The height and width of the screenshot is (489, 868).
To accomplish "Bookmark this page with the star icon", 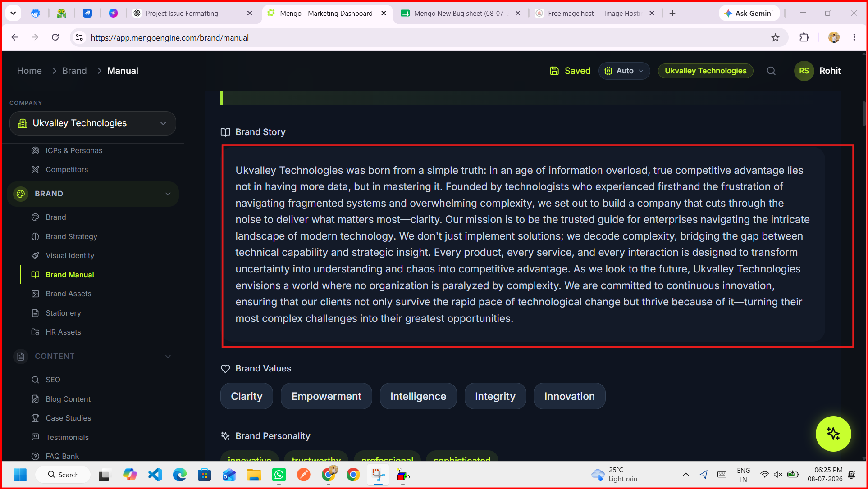I will (775, 37).
